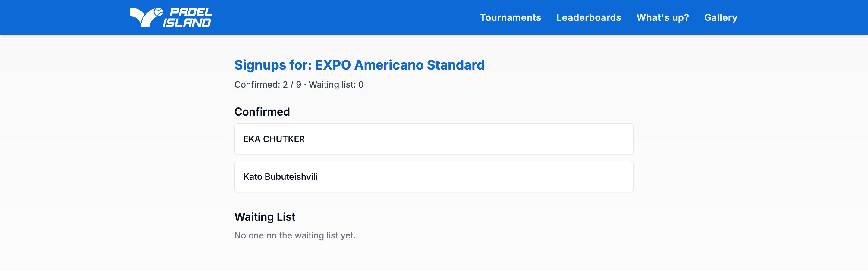Click the Waiting list: 0 counter
The image size is (868, 271).
click(x=336, y=85)
